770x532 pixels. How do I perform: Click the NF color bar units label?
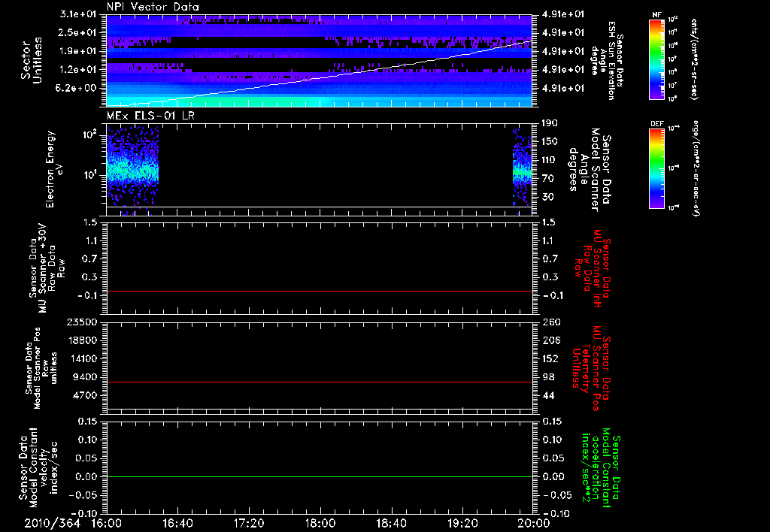pyautogui.click(x=694, y=59)
